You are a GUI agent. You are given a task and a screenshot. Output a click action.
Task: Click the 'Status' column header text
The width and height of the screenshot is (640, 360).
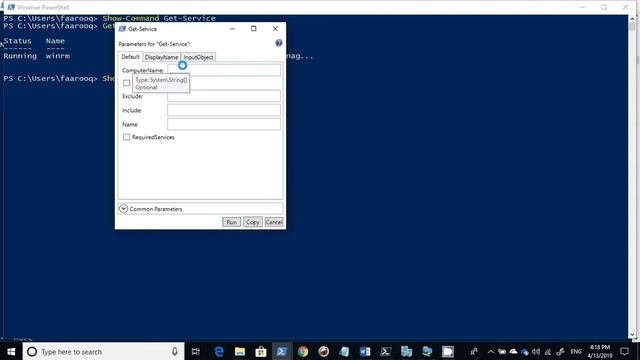(18, 41)
